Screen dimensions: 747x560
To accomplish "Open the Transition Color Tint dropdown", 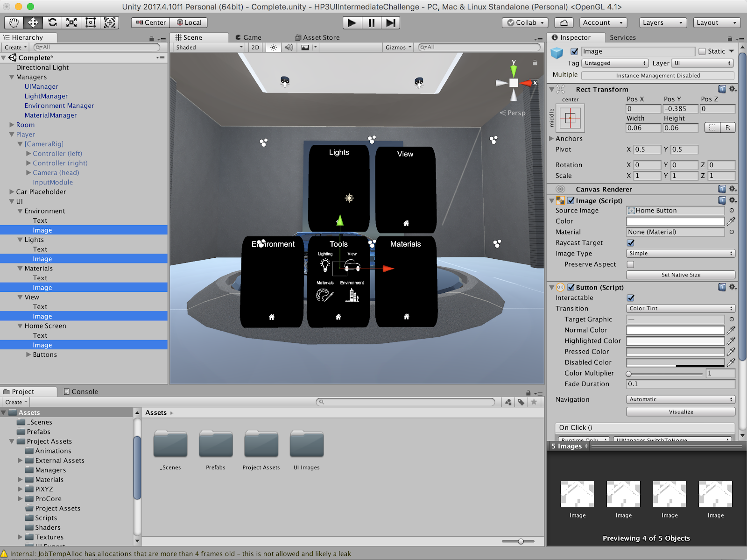I will (x=680, y=308).
